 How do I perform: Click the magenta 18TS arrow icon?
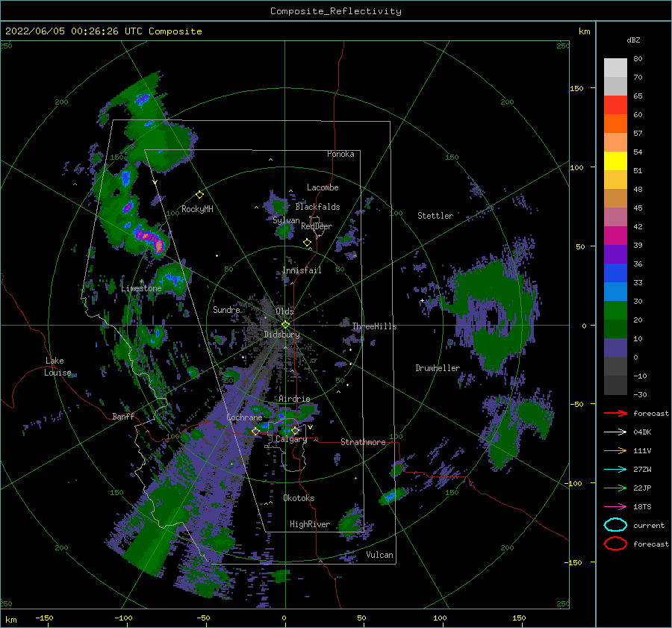click(x=615, y=507)
